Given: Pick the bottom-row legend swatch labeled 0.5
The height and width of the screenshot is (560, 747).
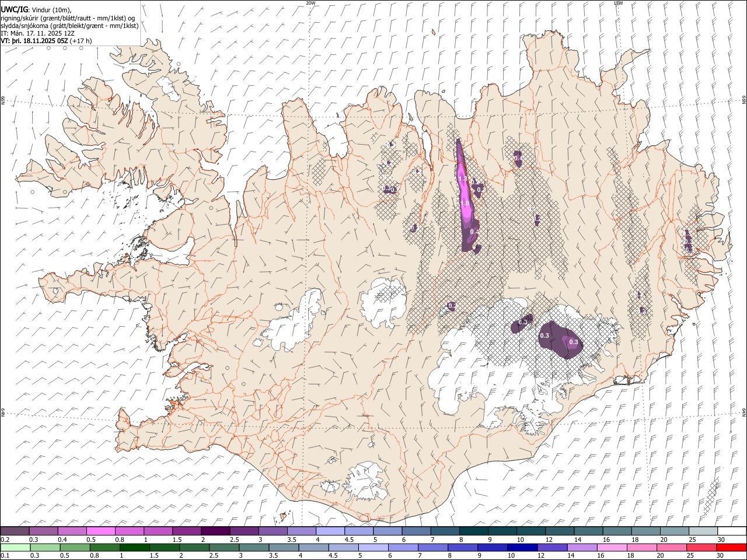Looking at the screenshot, I should coord(75,547).
